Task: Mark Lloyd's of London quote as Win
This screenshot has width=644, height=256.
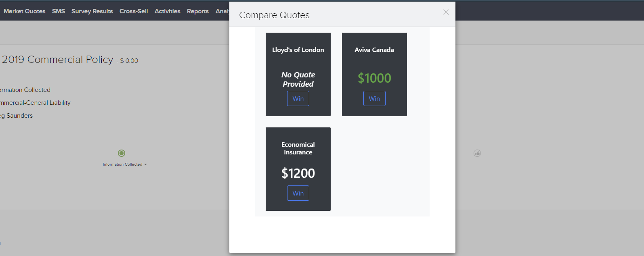Action: [298, 98]
